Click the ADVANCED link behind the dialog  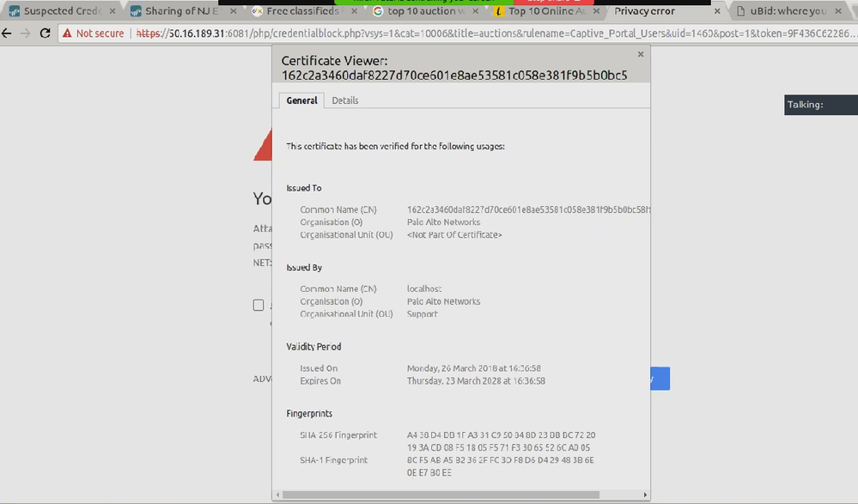pos(262,379)
